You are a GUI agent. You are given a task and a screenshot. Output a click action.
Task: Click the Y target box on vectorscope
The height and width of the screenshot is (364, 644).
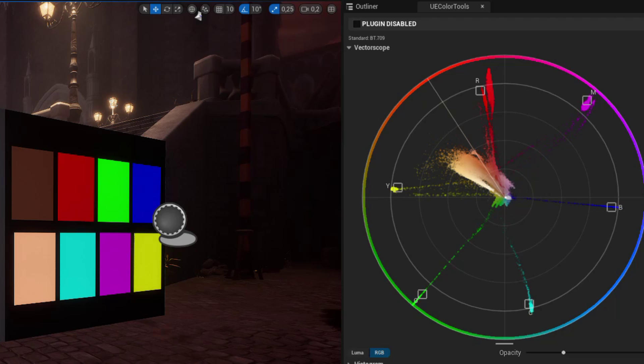point(398,187)
